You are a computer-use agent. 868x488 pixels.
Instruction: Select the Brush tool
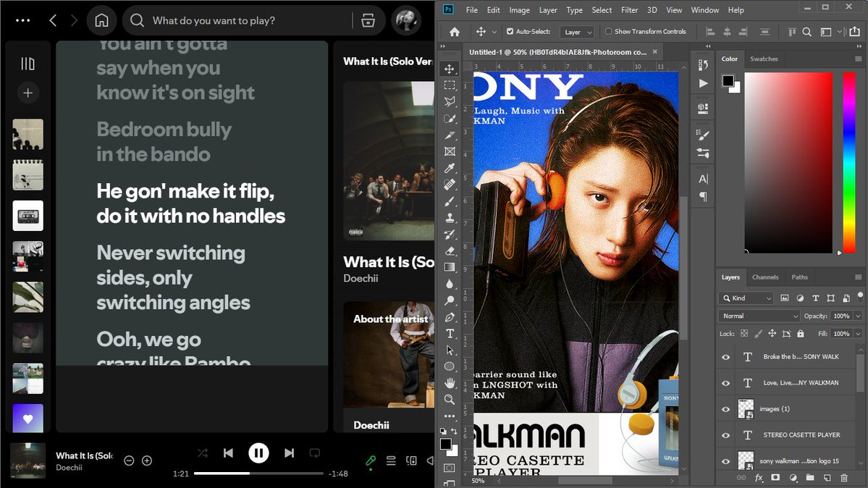[450, 201]
